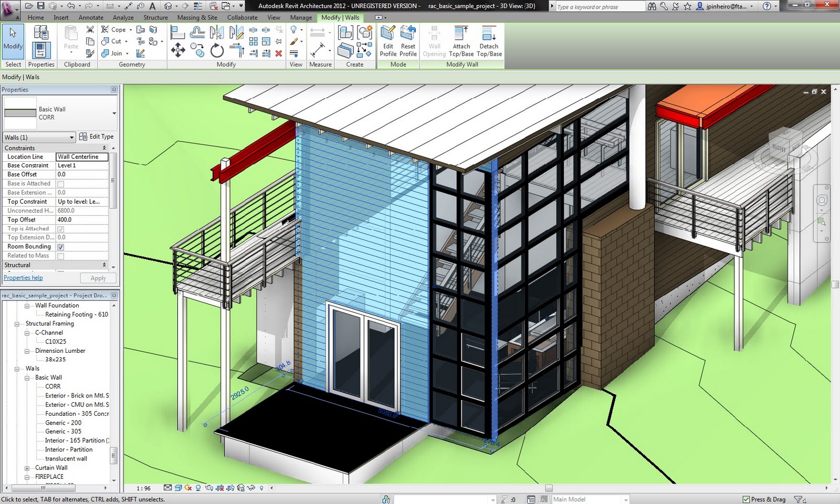The width and height of the screenshot is (840, 504).
Task: Select the Detach Top/Base tool
Action: [489, 41]
